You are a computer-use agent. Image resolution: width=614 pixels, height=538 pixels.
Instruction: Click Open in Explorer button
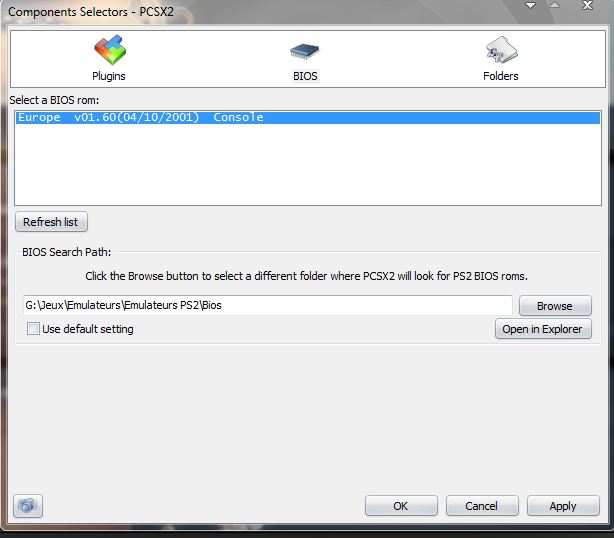point(543,329)
